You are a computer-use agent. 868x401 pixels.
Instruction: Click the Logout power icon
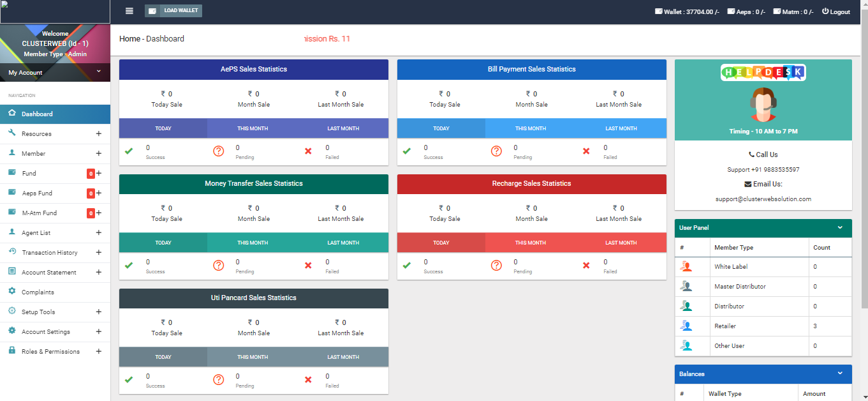(x=825, y=11)
